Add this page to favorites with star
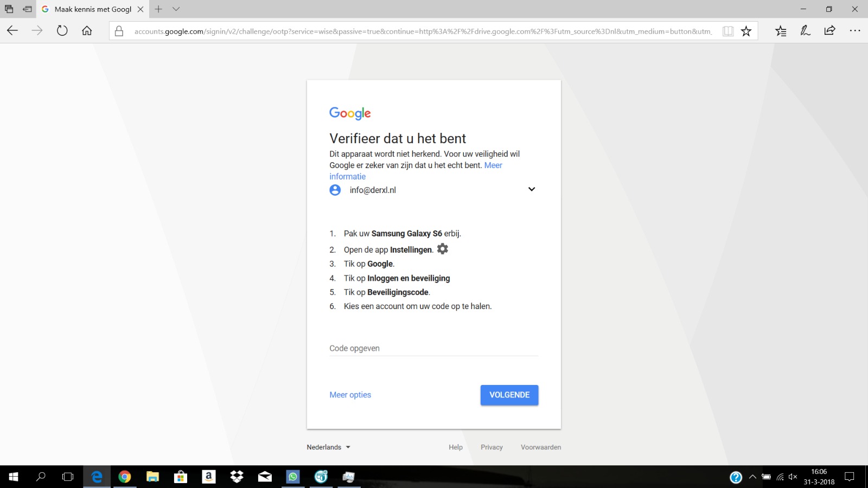 [x=746, y=31]
